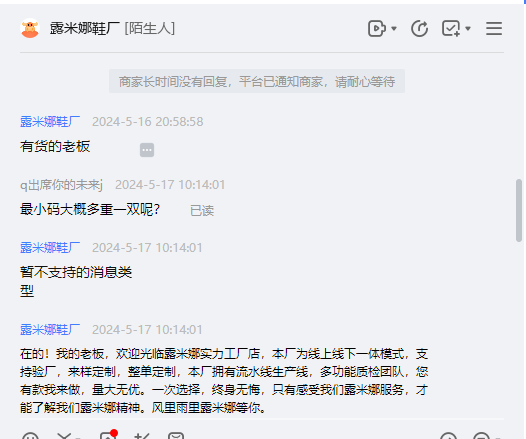Expand the add task dropdown arrow
Image resolution: width=526 pixels, height=439 pixels.
pyautogui.click(x=468, y=29)
